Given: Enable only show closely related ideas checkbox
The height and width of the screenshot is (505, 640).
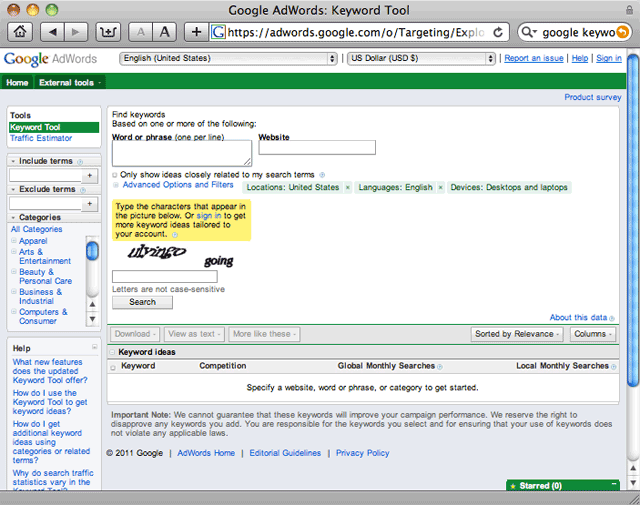Looking at the screenshot, I should click(115, 175).
